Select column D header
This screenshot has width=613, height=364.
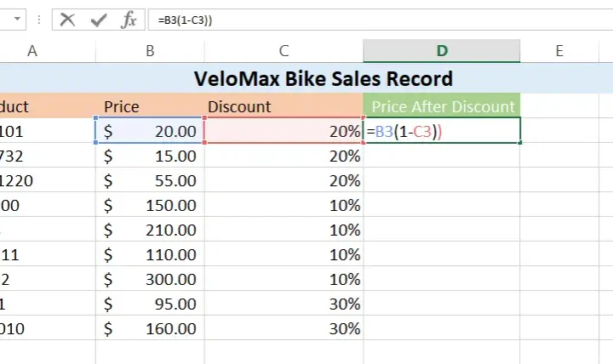[x=442, y=51]
